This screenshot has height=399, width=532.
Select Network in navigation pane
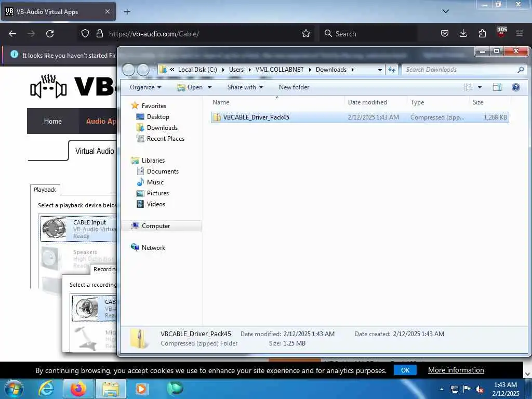click(x=153, y=248)
